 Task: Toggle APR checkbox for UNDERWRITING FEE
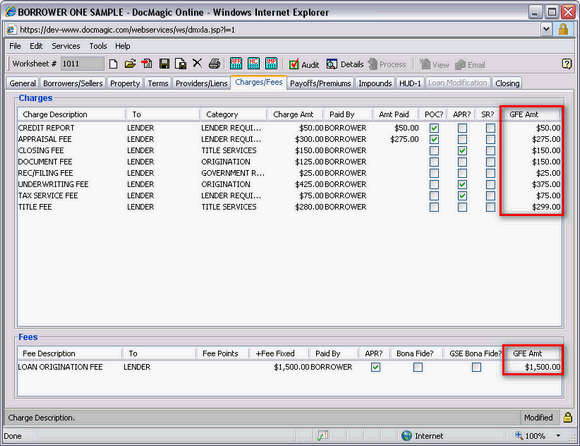(x=462, y=184)
